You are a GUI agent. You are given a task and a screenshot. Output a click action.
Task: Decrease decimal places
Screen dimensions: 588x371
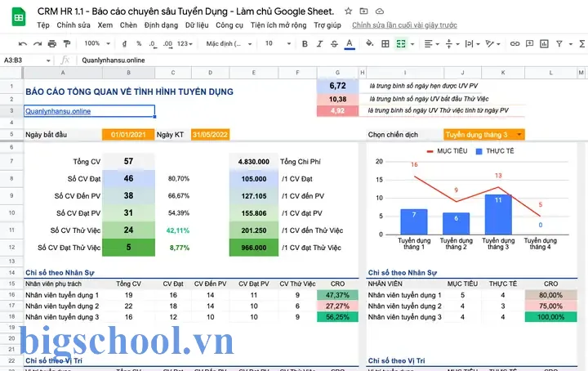coord(152,44)
